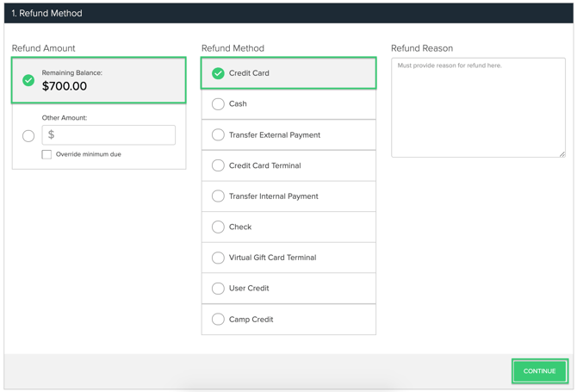Image resolution: width=577 pixels, height=392 pixels.
Task: Click the dollar sign in Other Amount field
Action: pos(52,135)
